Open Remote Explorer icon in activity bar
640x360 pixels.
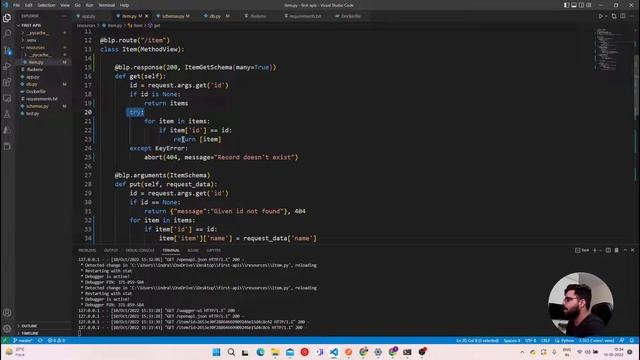[7, 98]
